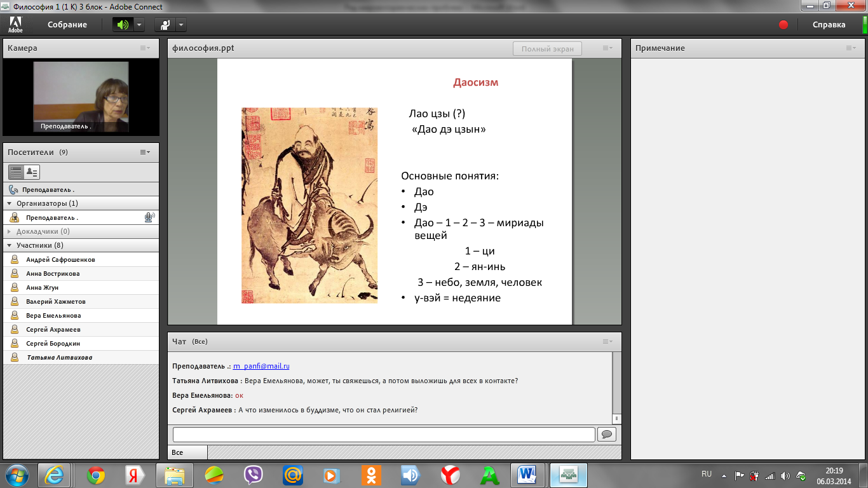Select participant Валерий Хажметов
Viewport: 868px width, 488px height.
[81, 301]
